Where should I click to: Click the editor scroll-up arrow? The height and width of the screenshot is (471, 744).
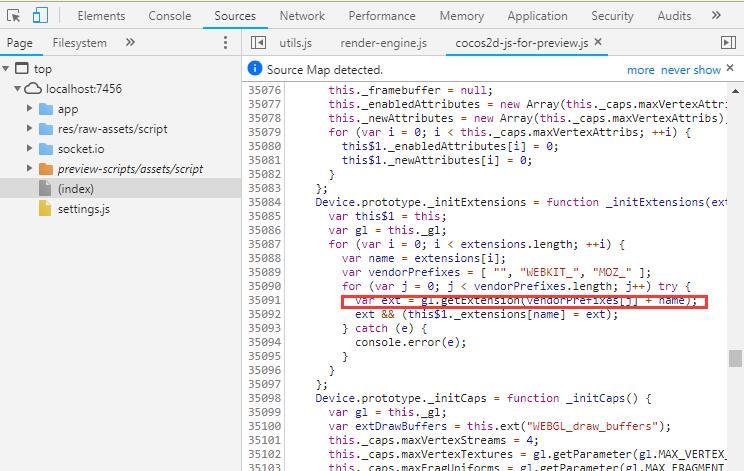click(x=735, y=91)
